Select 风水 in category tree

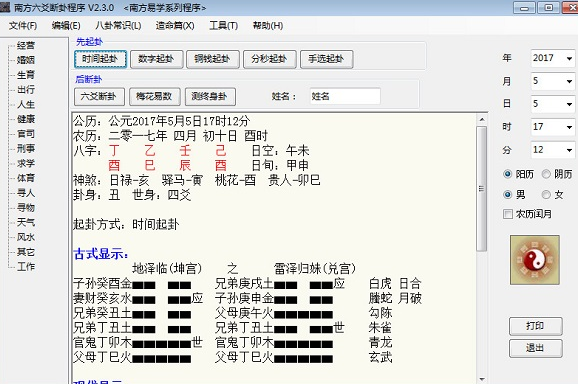26,237
